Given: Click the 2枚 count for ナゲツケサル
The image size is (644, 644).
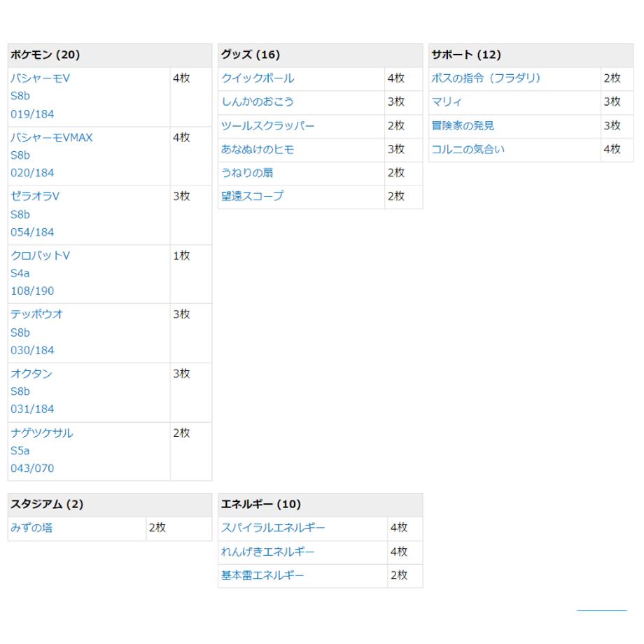Looking at the screenshot, I should tap(181, 433).
